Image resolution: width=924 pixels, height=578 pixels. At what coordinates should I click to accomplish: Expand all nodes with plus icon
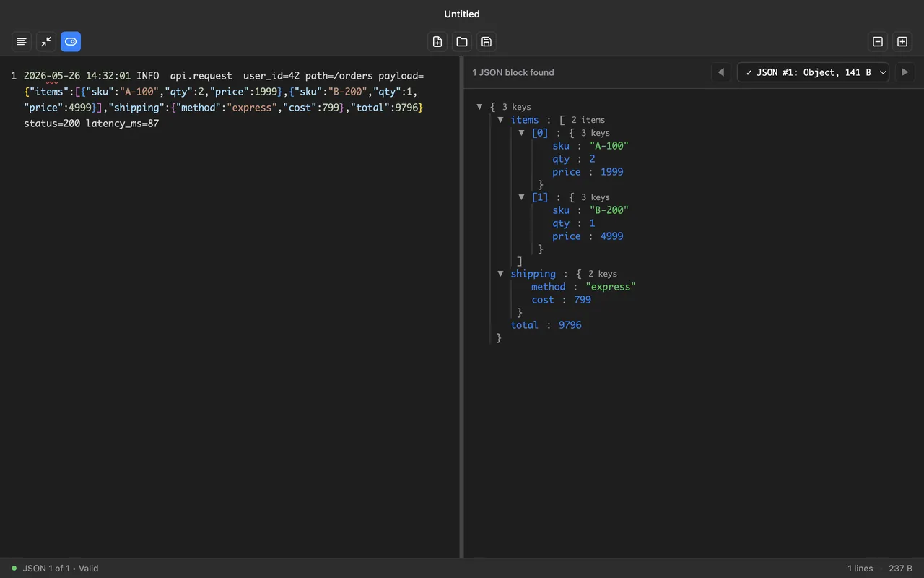click(x=902, y=42)
